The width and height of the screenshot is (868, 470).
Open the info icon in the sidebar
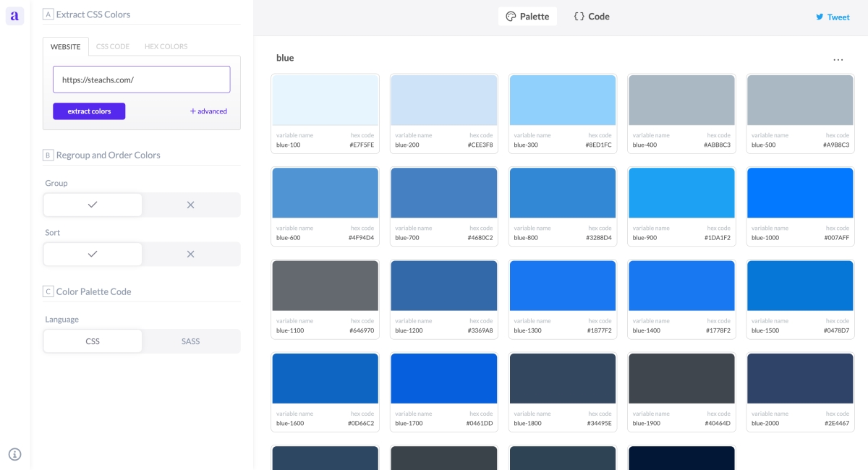(x=14, y=454)
